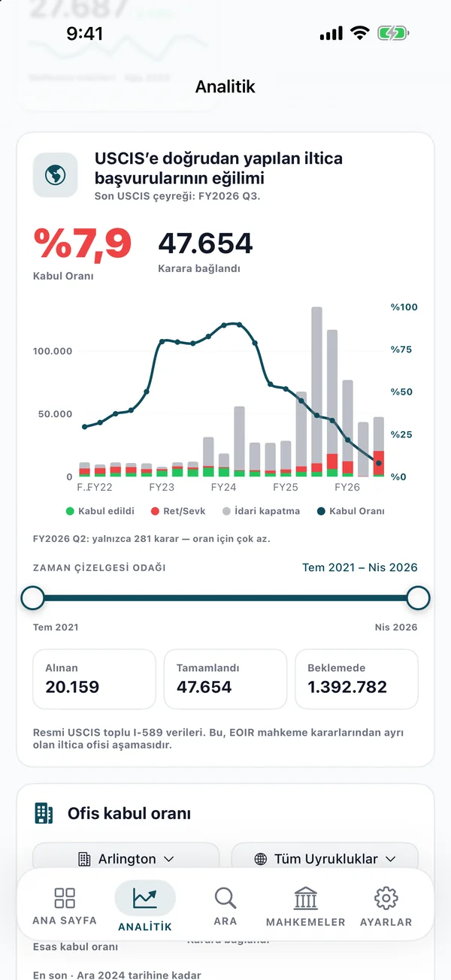This screenshot has height=980, width=451.
Task: Open the Mahkemeler courthouse icon
Action: pos(305,897)
